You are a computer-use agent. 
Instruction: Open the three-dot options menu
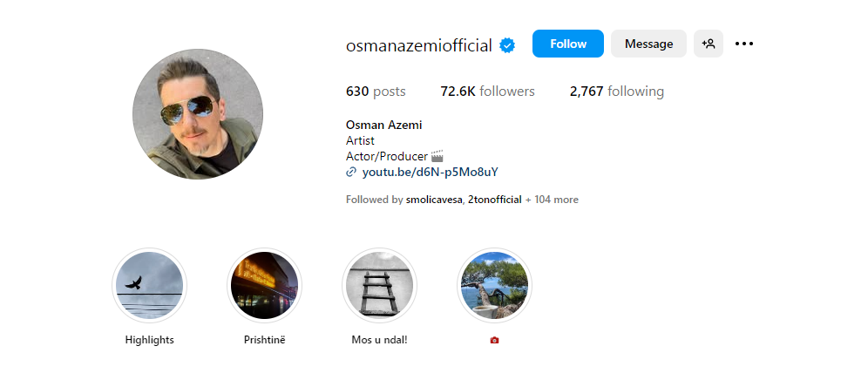(744, 44)
